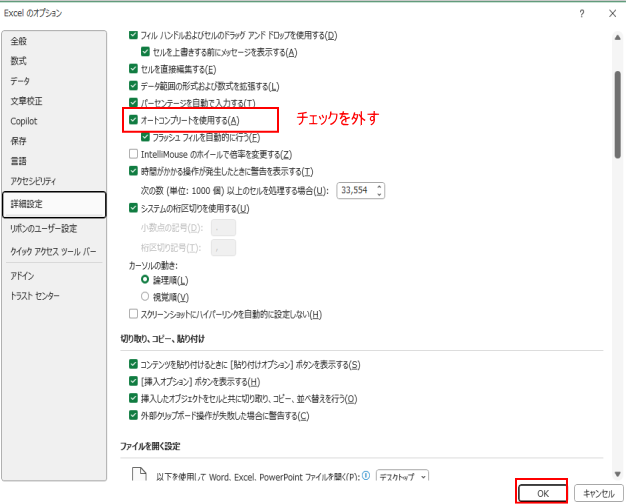This screenshot has height=504, width=626.
Task: Select 視覚順 cursor movement radio button
Action: [x=145, y=297]
